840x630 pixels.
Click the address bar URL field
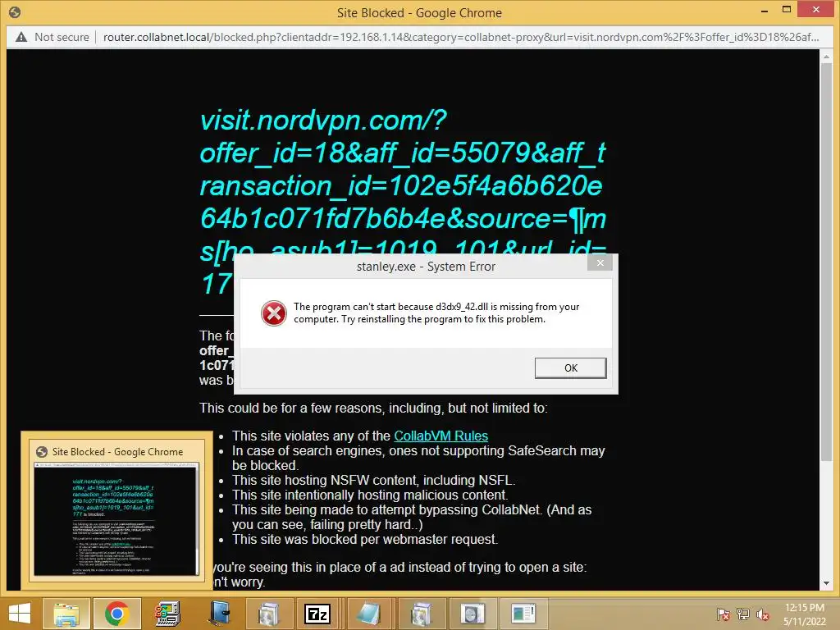pos(461,37)
